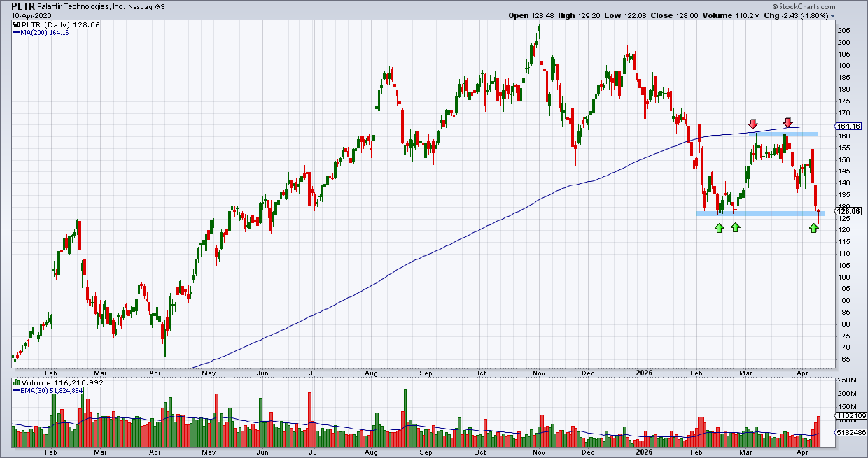Click the Nov label under the price panel
The width and height of the screenshot is (868, 458).
coord(539,373)
